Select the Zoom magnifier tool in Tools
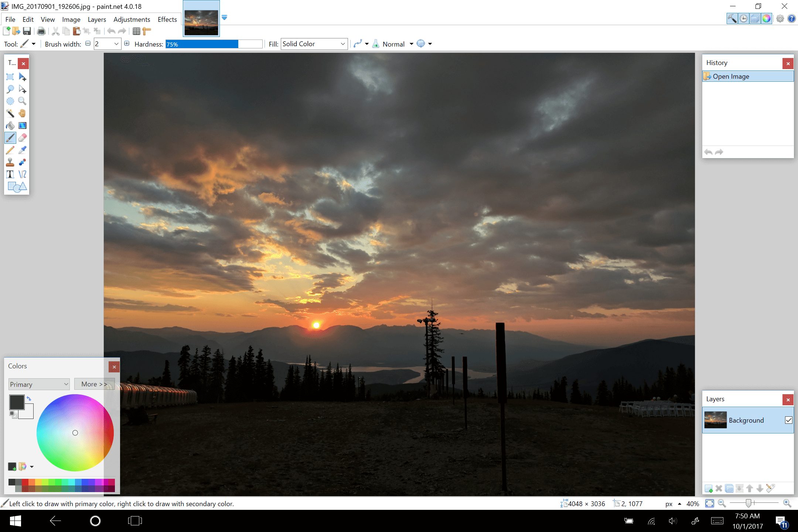The height and width of the screenshot is (532, 798). coord(23,101)
